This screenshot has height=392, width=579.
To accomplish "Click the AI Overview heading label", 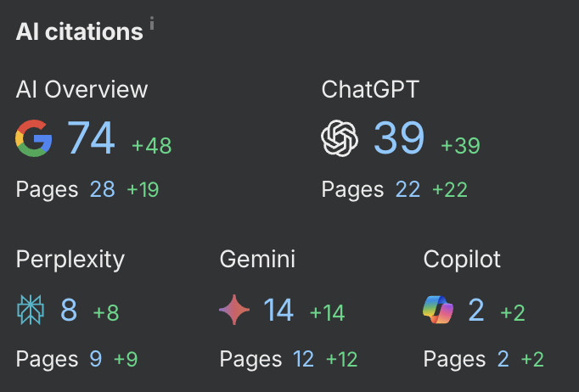I will coord(82,90).
